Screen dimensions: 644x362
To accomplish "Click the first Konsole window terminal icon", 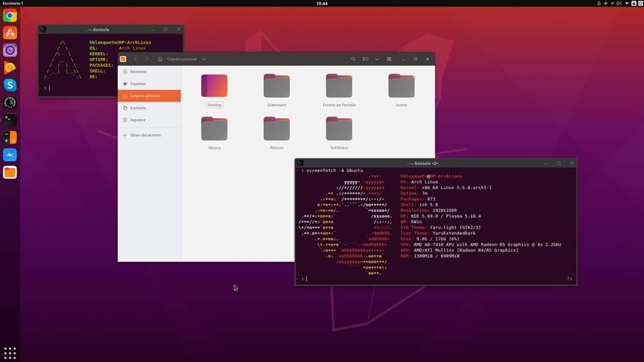I will pyautogui.click(x=43, y=30).
